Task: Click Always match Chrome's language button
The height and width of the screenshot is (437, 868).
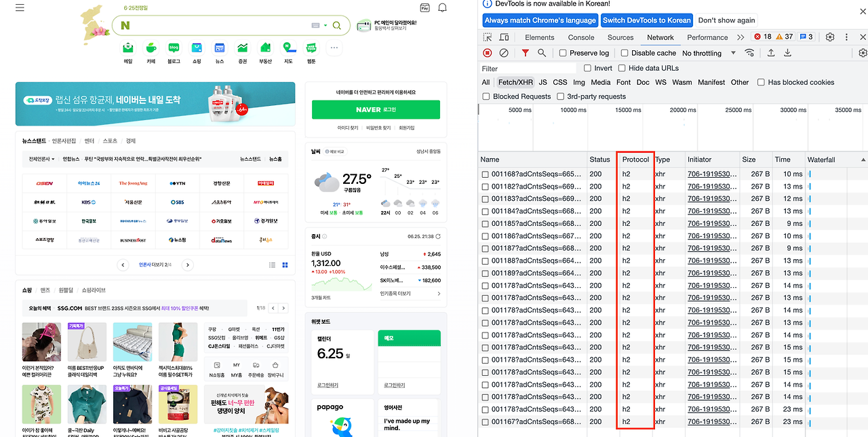Action: (x=540, y=20)
